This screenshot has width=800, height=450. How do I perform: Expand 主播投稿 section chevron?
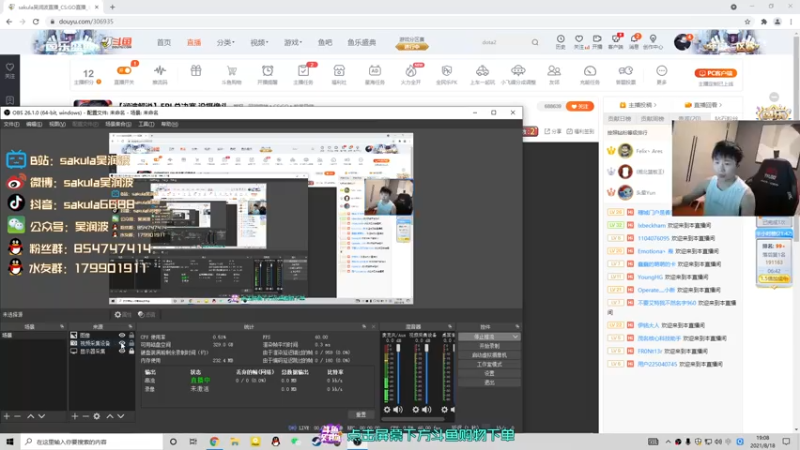pyautogui.click(x=655, y=105)
